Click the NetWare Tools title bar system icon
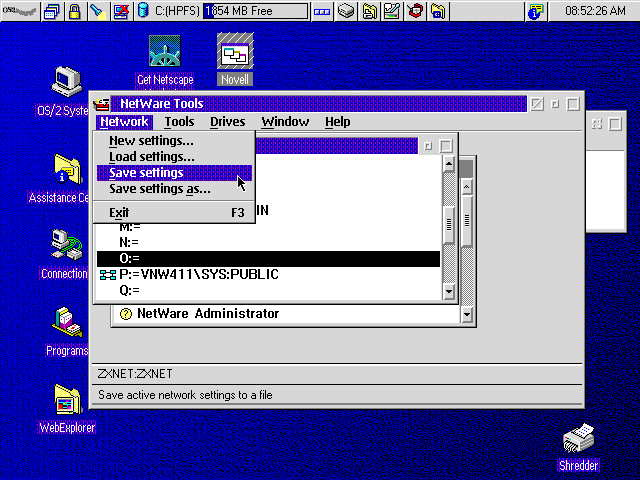 click(x=101, y=104)
